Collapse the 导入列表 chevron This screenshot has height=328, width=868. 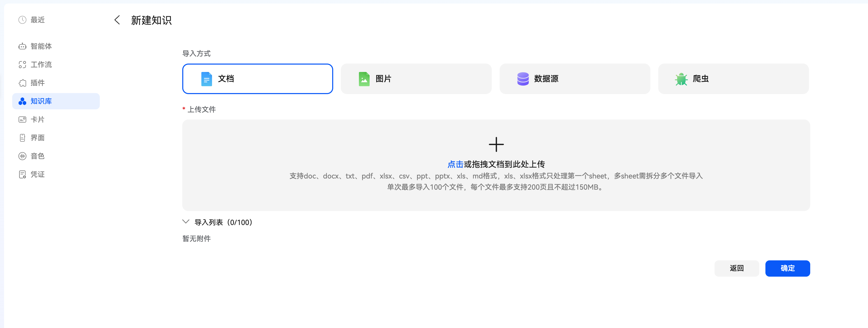pos(186,221)
